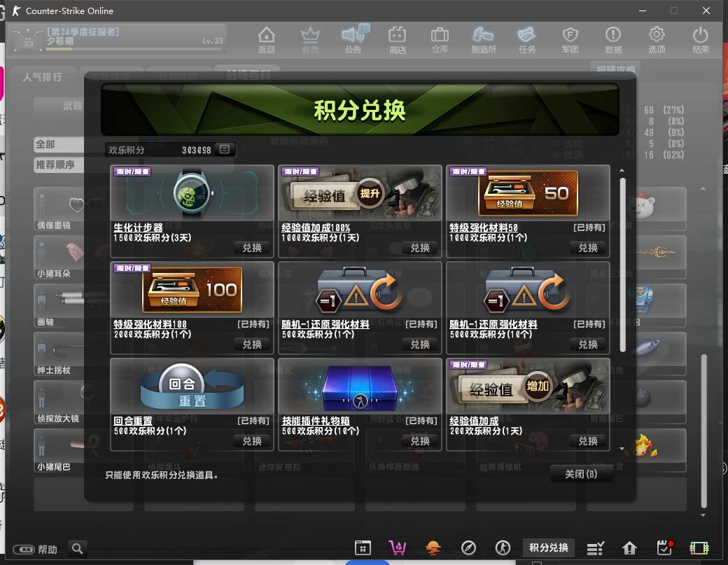
Task: Open the 制造所 (Crafting) icon
Action: tap(483, 39)
